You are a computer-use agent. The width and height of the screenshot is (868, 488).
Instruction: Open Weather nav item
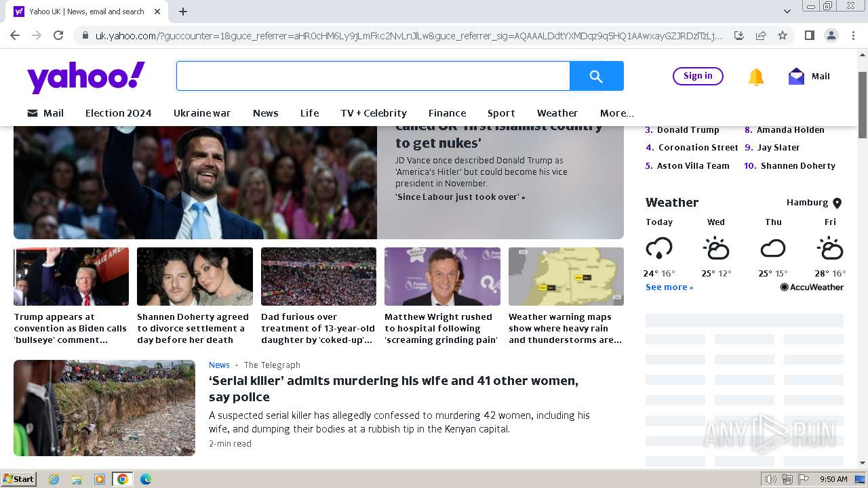[x=557, y=113]
